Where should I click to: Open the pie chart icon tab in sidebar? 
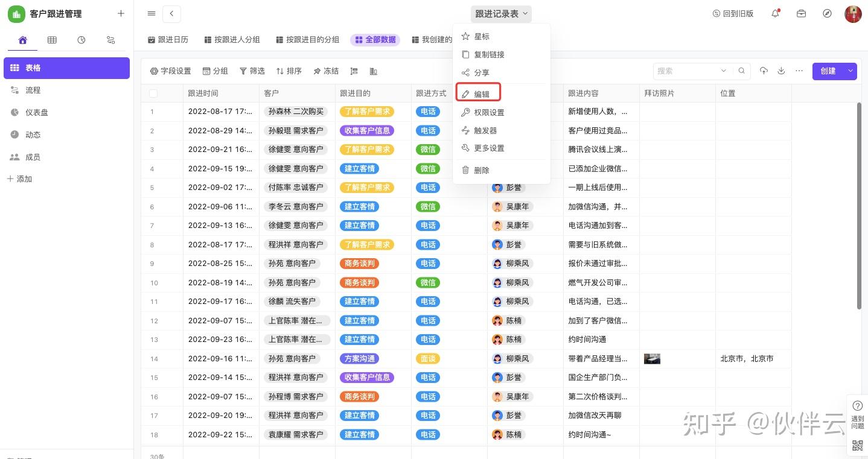pyautogui.click(x=81, y=40)
